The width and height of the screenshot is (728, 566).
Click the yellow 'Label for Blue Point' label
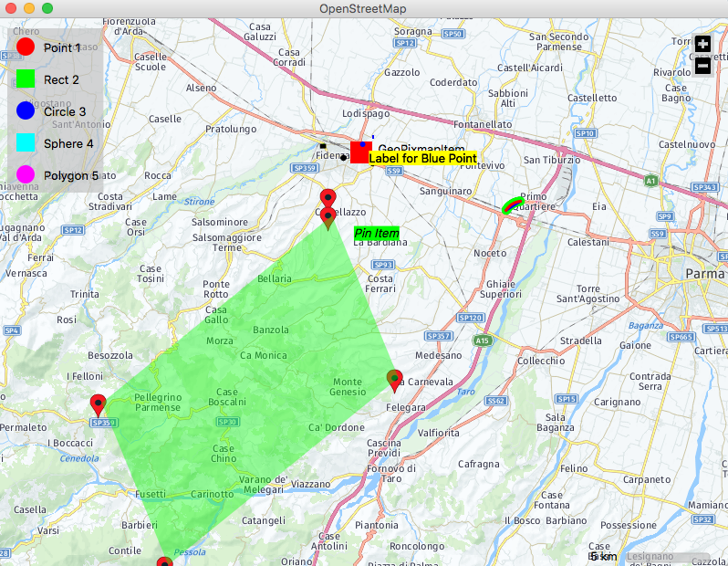click(422, 159)
